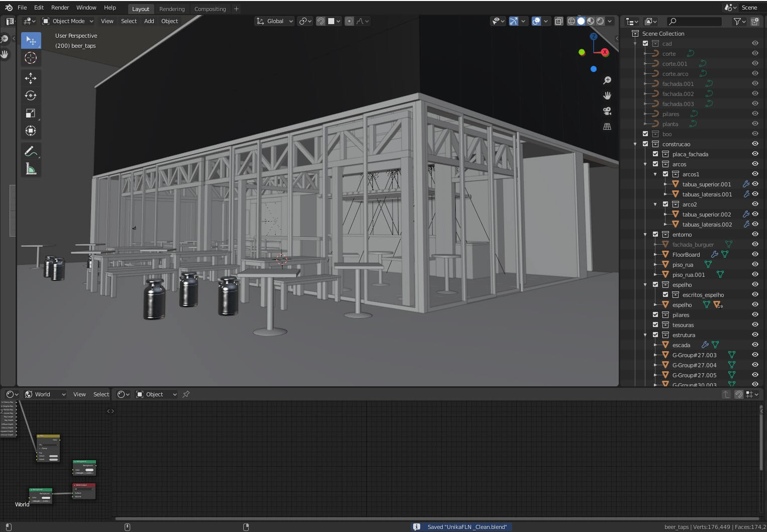
Task: Open the Render menu
Action: 60,7
